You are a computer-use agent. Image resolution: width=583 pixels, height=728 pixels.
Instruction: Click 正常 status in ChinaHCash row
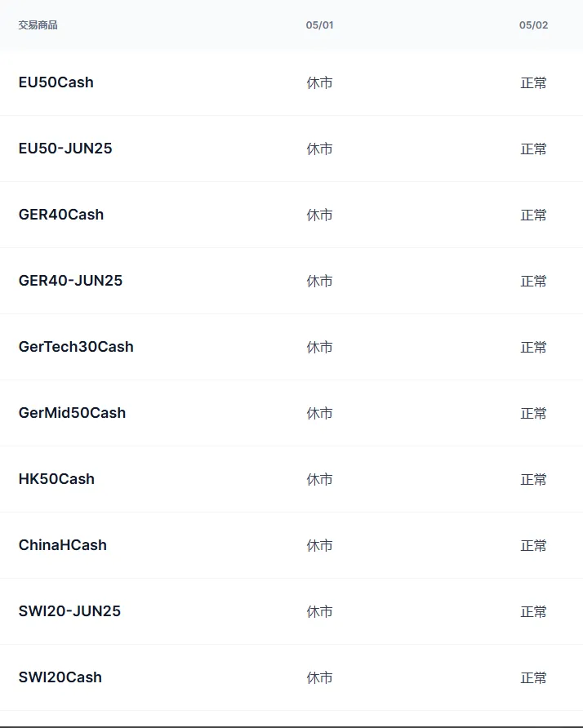[x=533, y=546]
